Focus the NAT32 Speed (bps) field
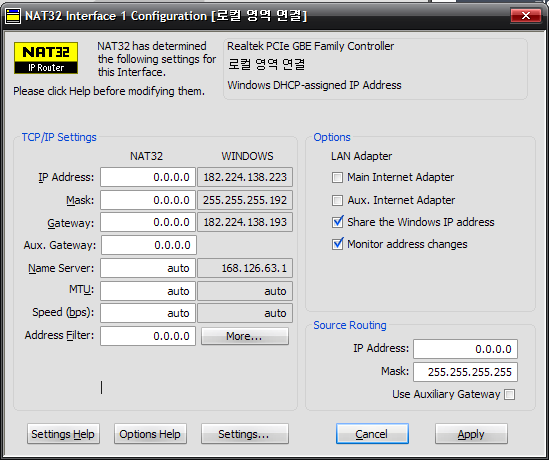The width and height of the screenshot is (549, 460). pyautogui.click(x=148, y=313)
